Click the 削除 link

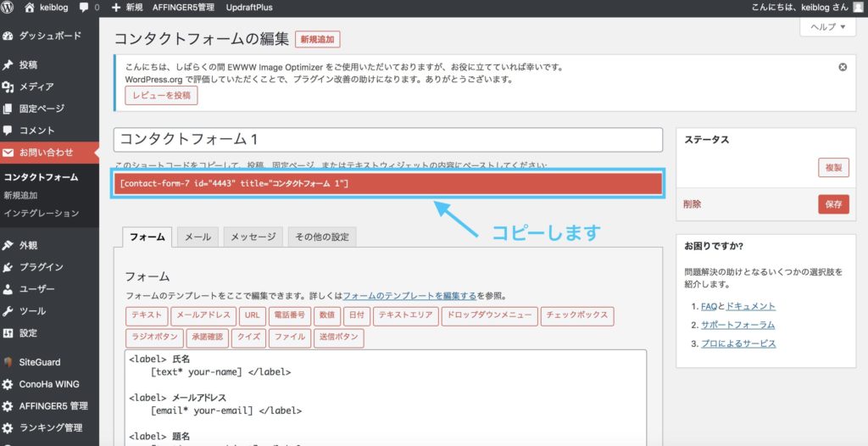click(693, 204)
